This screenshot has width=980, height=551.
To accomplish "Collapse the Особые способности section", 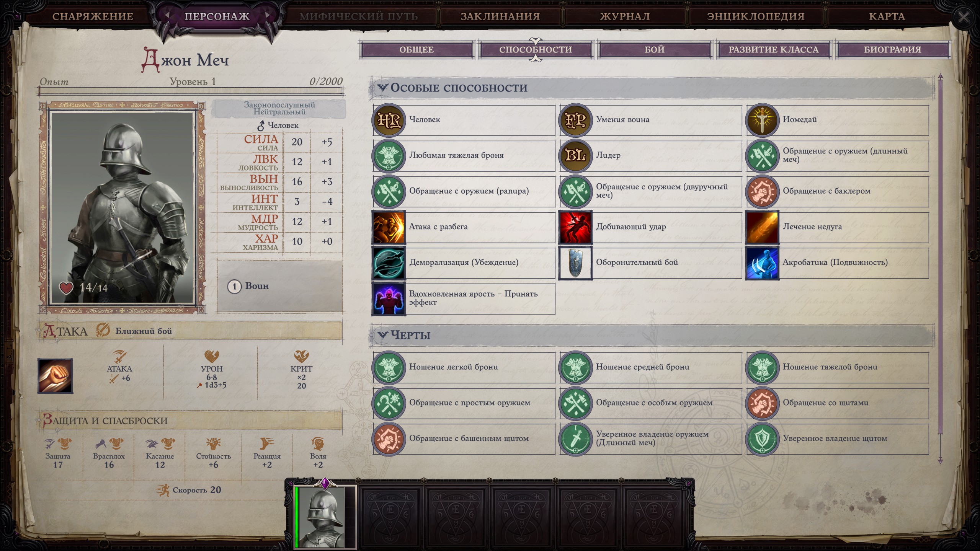I will [382, 88].
